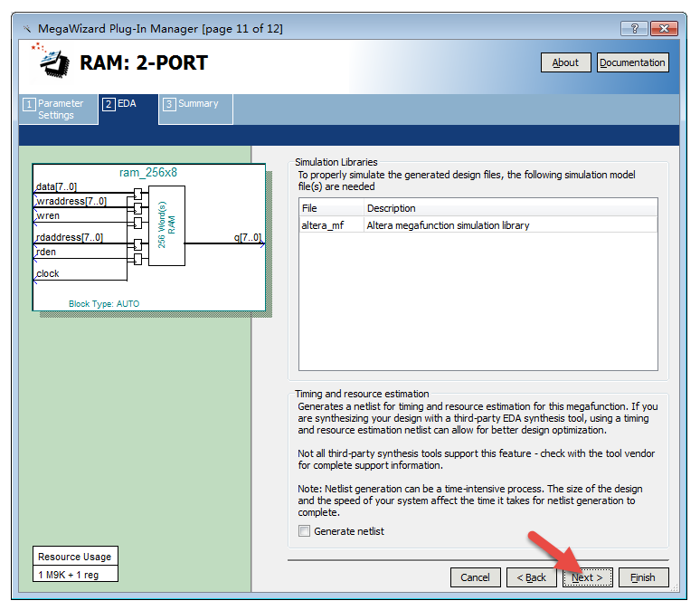Open the About dialog
700x610 pixels.
click(x=565, y=62)
